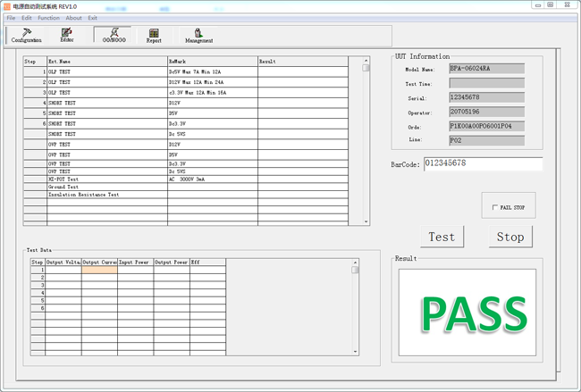The height and width of the screenshot is (392, 581).
Task: Open the Configuration toolbar icon
Action: pyautogui.click(x=26, y=36)
